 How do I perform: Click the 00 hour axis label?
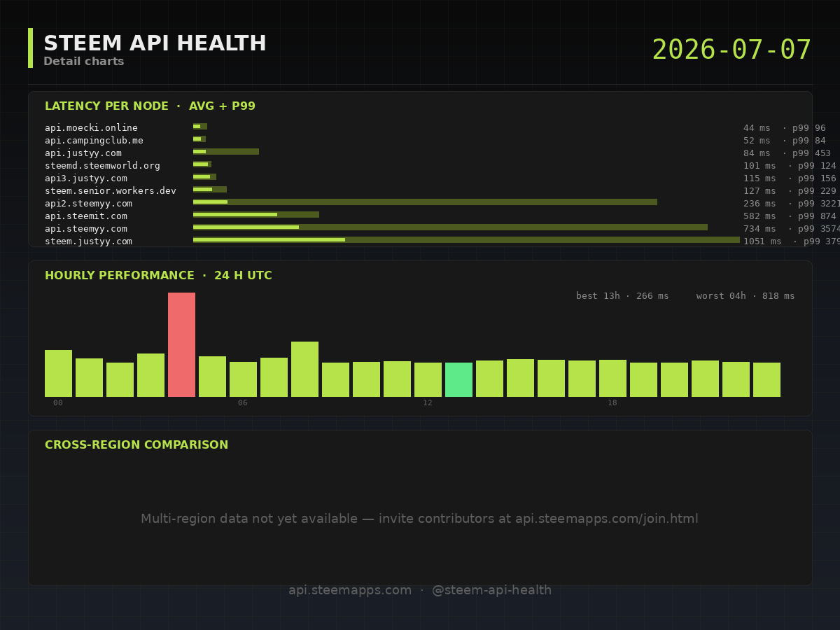[58, 403]
